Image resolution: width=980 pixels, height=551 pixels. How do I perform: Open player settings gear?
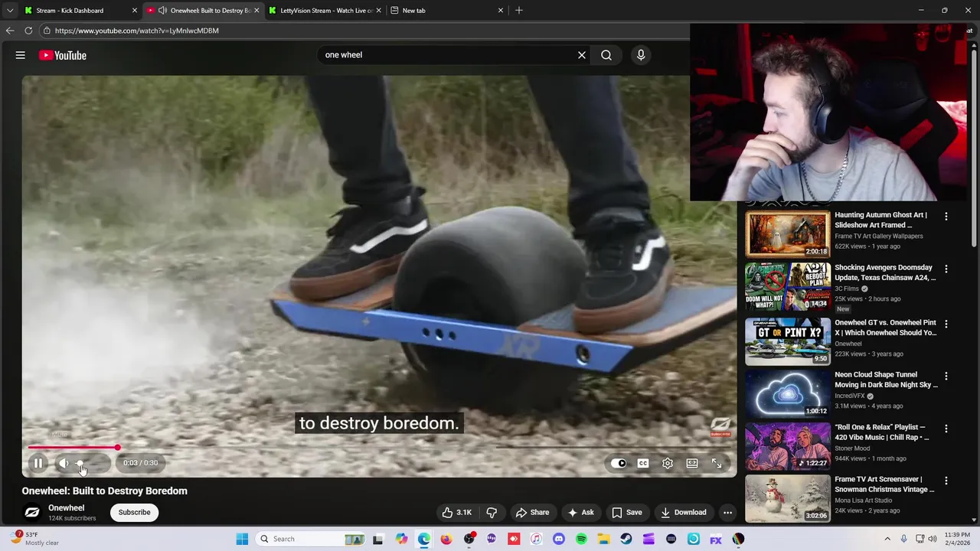pyautogui.click(x=668, y=463)
